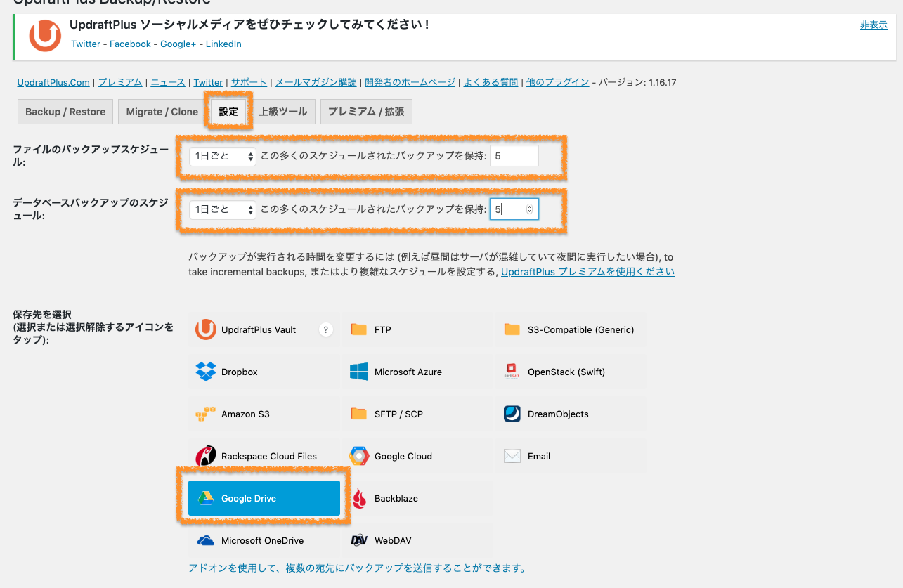Select the WebDAV icon
The height and width of the screenshot is (588, 903).
pos(359,540)
